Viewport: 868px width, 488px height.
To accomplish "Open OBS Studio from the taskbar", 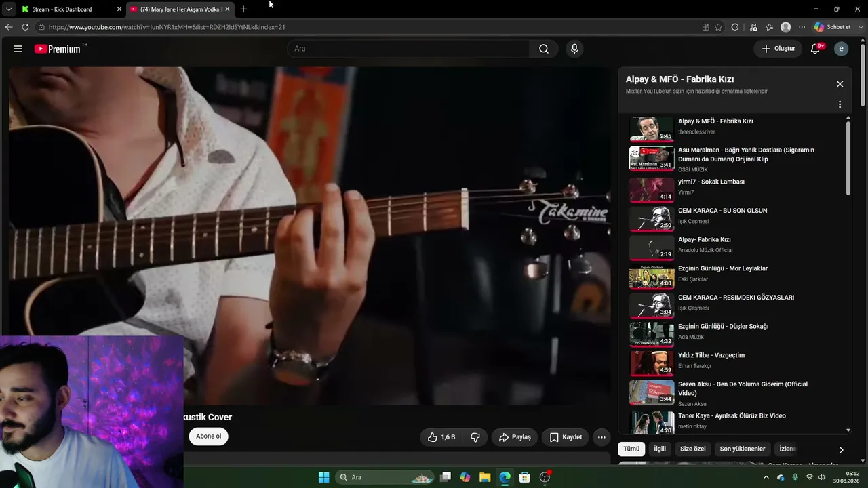I will (x=545, y=477).
